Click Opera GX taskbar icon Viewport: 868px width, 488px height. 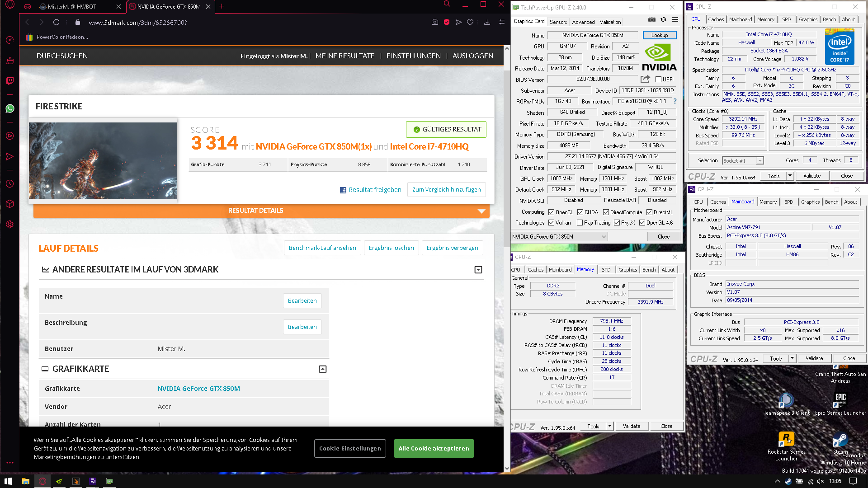pyautogui.click(x=42, y=481)
